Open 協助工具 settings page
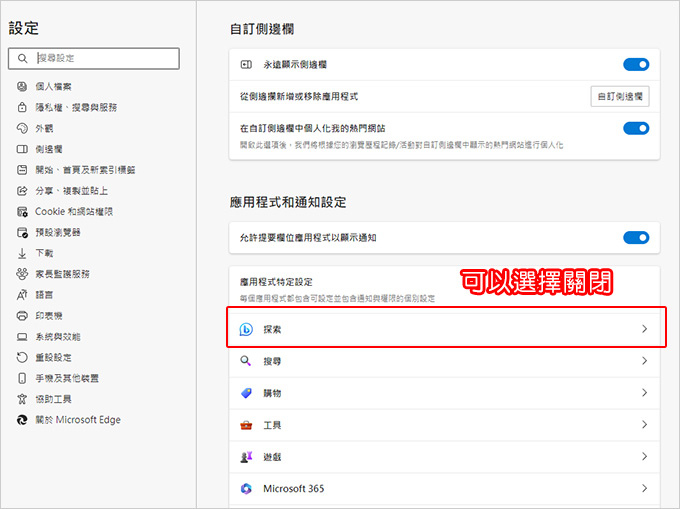This screenshot has width=680, height=509. point(53,399)
